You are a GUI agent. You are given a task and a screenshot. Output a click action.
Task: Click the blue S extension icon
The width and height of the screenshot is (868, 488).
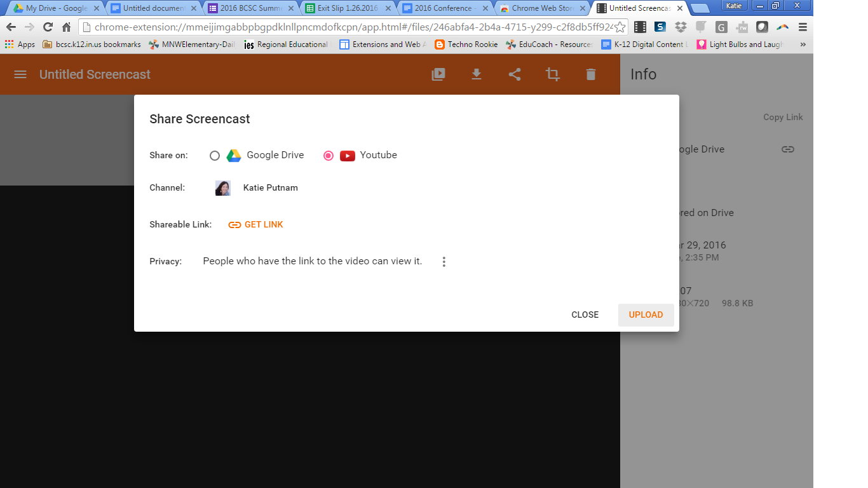pos(660,27)
